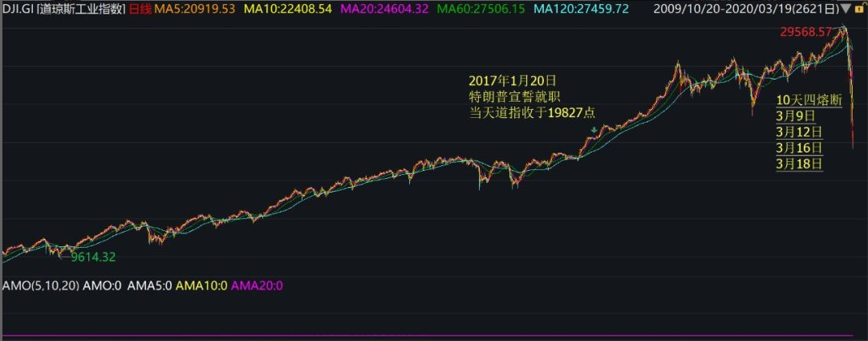This screenshot has height=341, width=868.
Task: Click the MA5:20919.53 indicator label
Action: (194, 9)
